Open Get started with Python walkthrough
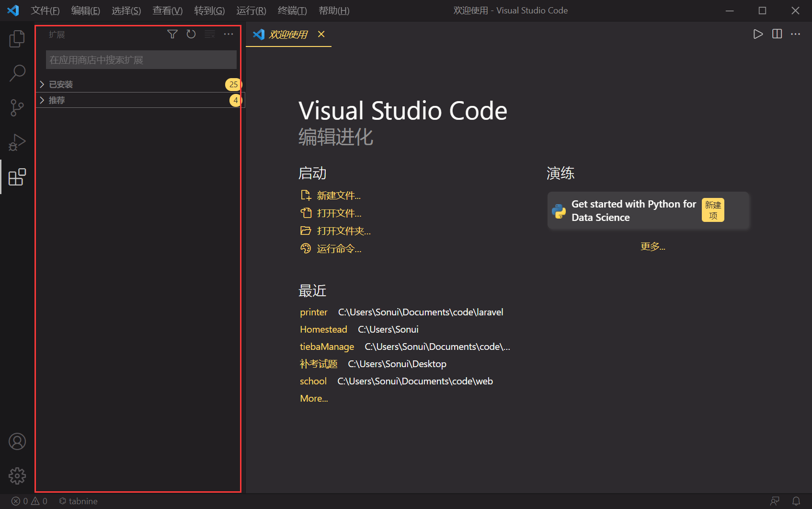 pyautogui.click(x=649, y=211)
